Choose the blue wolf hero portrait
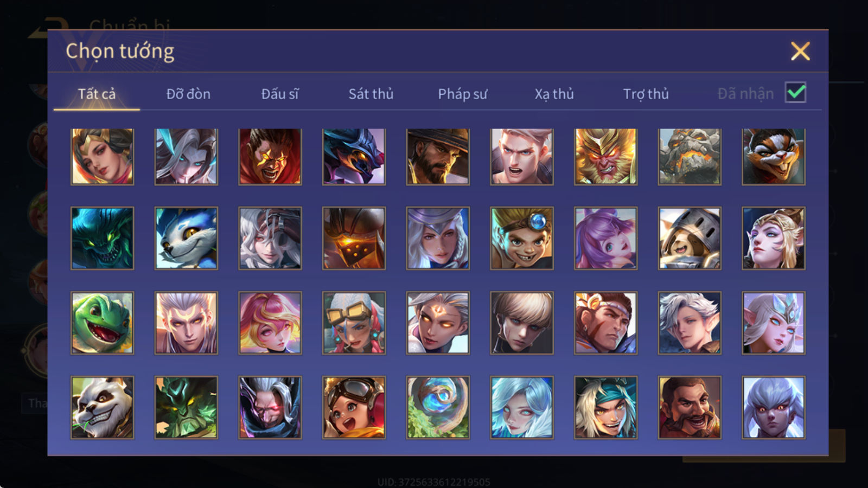Screen dimensions: 868x488 click(x=186, y=239)
